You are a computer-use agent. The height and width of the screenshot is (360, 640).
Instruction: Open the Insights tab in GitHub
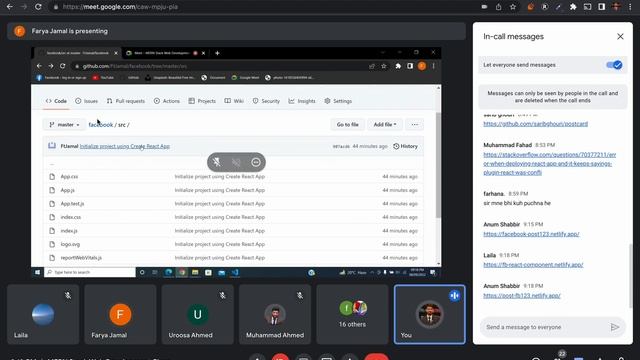point(302,101)
